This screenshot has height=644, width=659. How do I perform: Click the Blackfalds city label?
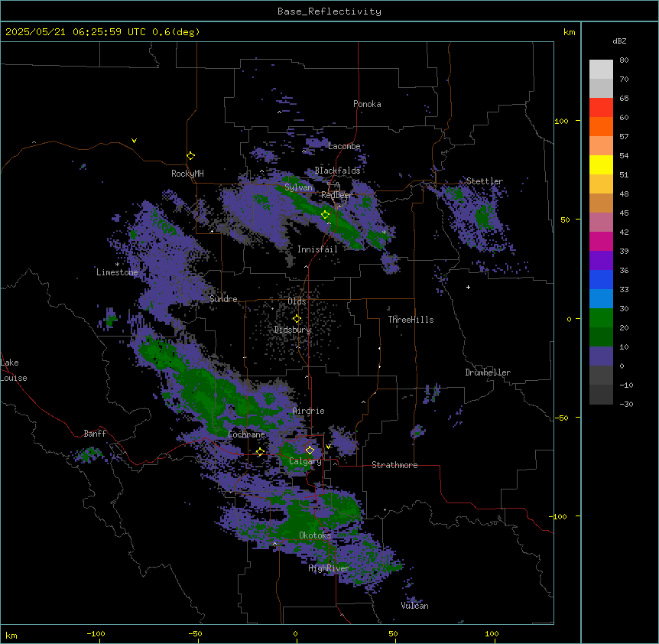tap(337, 171)
